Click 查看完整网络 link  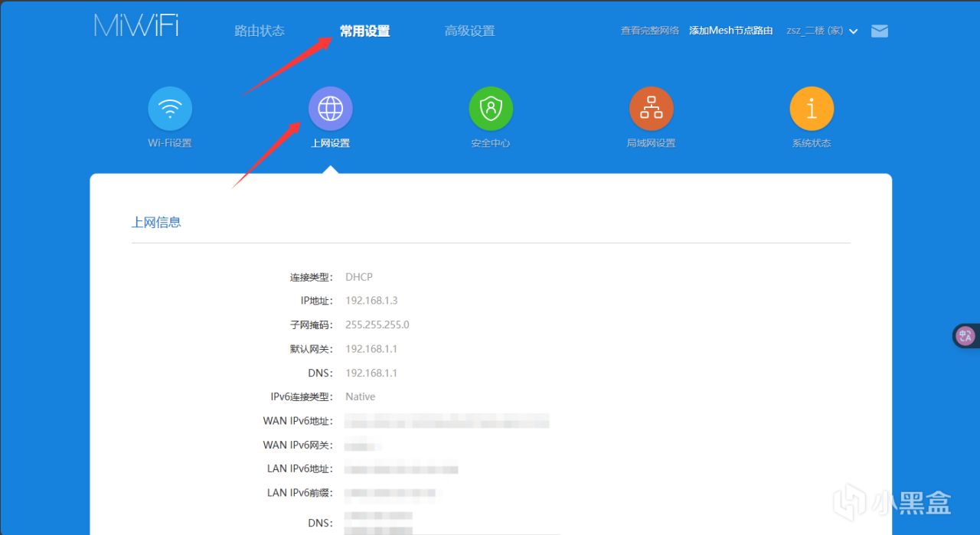pyautogui.click(x=650, y=31)
